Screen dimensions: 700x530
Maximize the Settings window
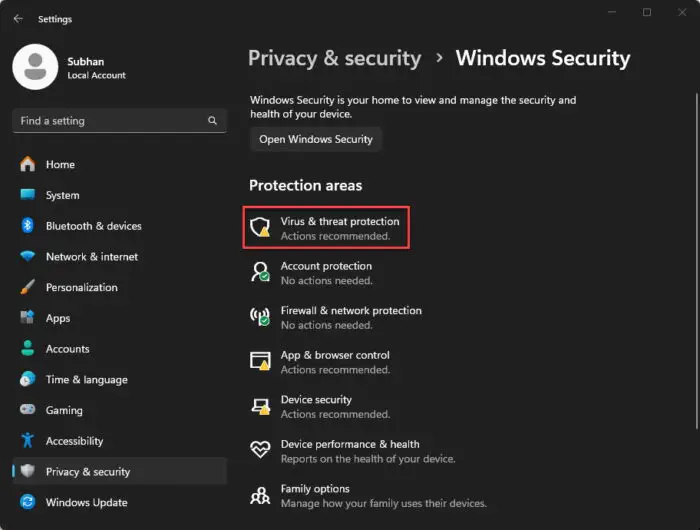click(647, 12)
